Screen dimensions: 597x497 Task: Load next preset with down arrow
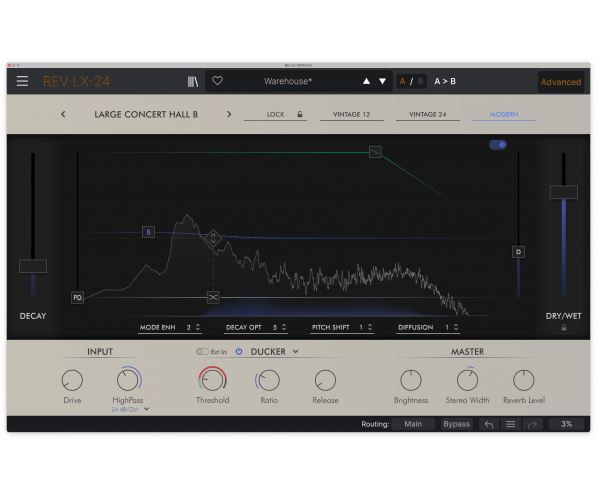(x=383, y=81)
